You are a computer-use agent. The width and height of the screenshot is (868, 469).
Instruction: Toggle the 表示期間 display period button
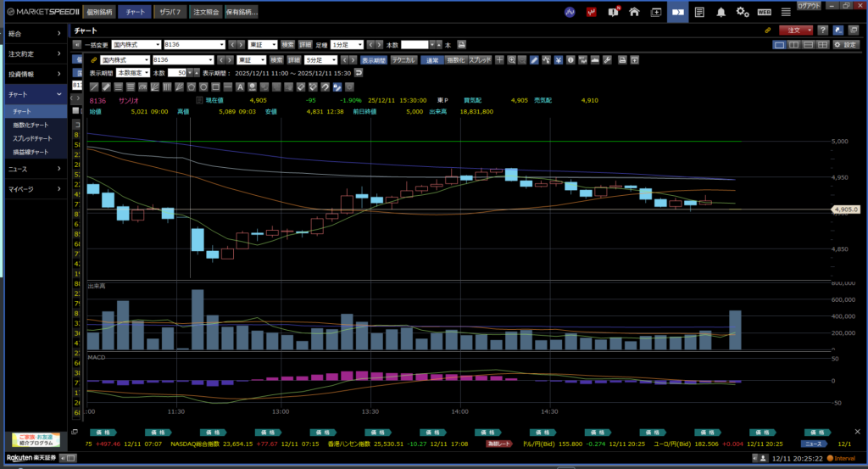(374, 60)
